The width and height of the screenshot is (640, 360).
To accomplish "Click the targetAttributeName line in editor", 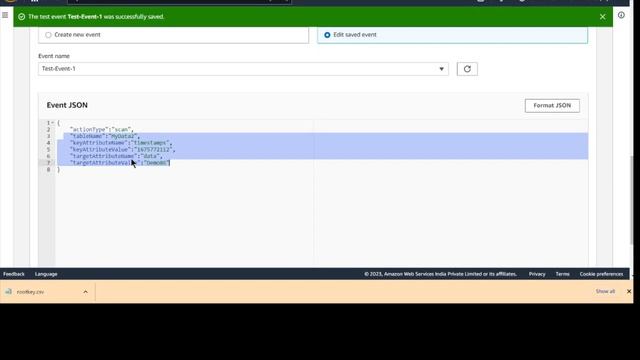I will [116, 156].
